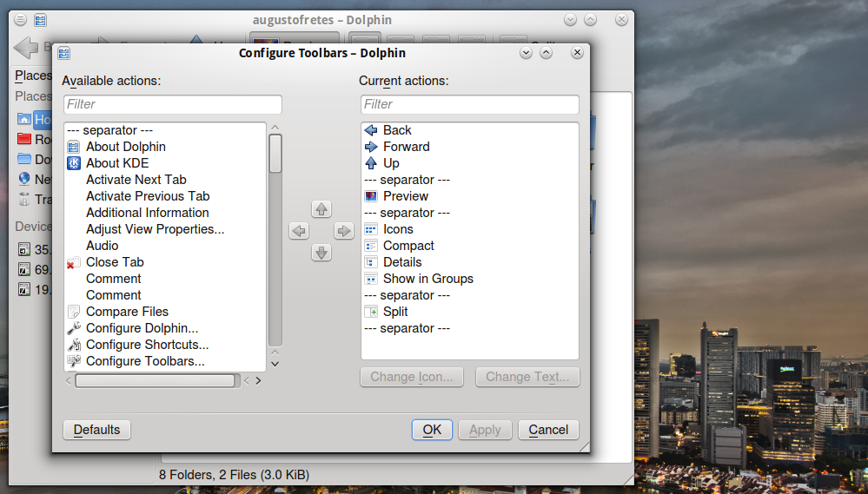Select the separator entry in Available actions
Image resolution: width=868 pixels, height=494 pixels.
click(x=165, y=130)
